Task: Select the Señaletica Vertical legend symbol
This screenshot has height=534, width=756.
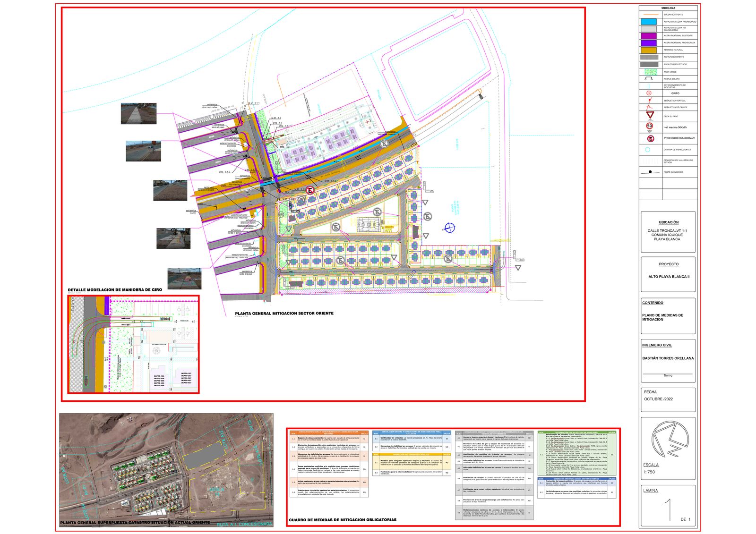Action: pos(649,101)
